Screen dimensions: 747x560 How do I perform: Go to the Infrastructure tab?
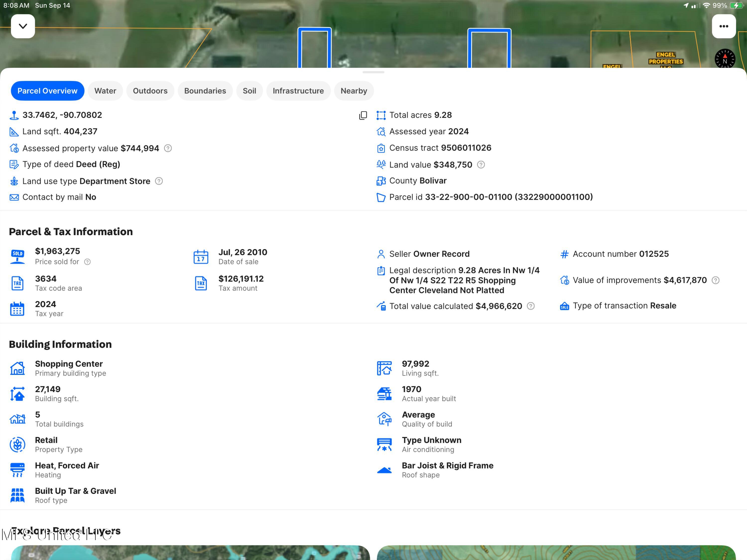[298, 91]
